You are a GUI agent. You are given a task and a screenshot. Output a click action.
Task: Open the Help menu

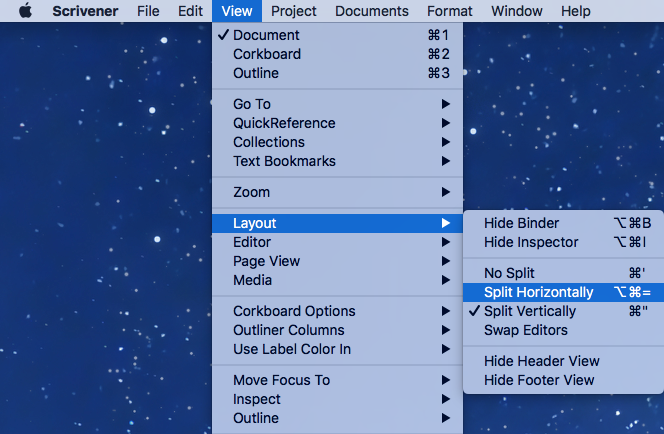pyautogui.click(x=575, y=11)
